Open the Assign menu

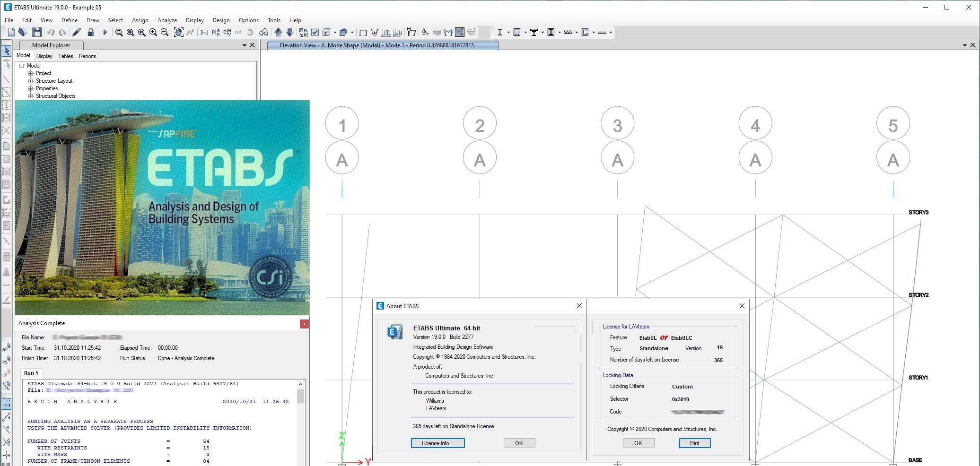tap(140, 20)
